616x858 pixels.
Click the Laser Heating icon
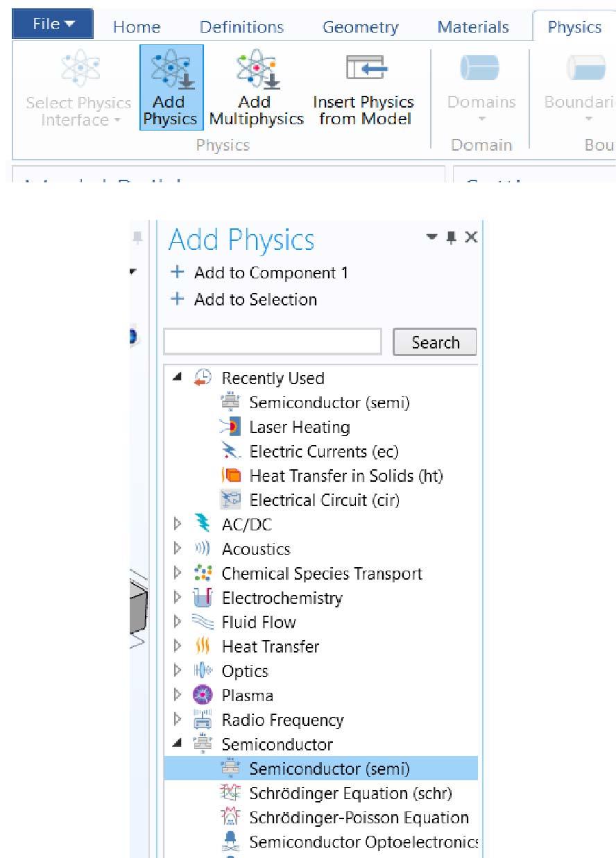[230, 427]
